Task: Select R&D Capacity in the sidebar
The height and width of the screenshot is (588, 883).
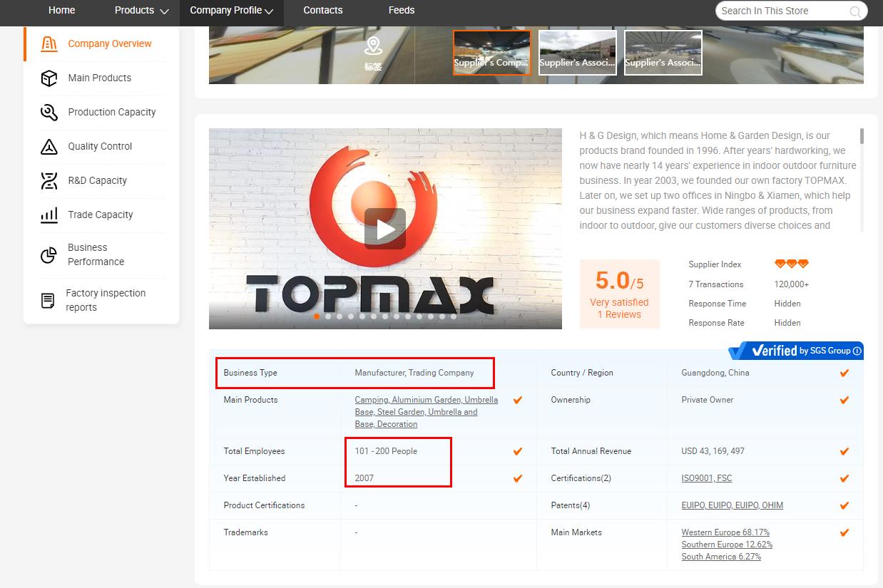Action: point(98,180)
